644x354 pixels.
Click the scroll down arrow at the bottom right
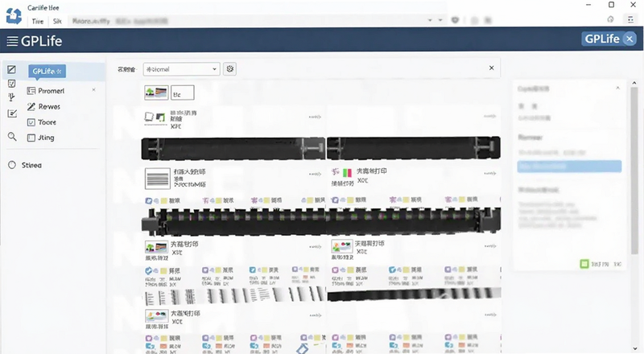point(636,348)
